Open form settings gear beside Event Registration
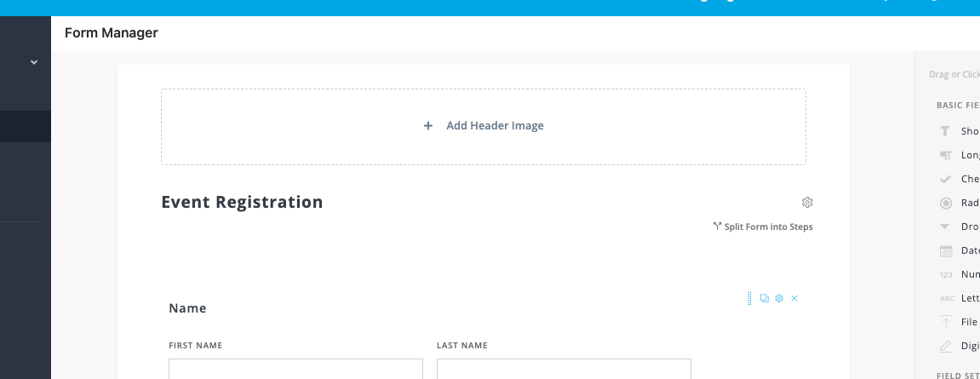Viewport: 980px width, 379px height. point(807,203)
